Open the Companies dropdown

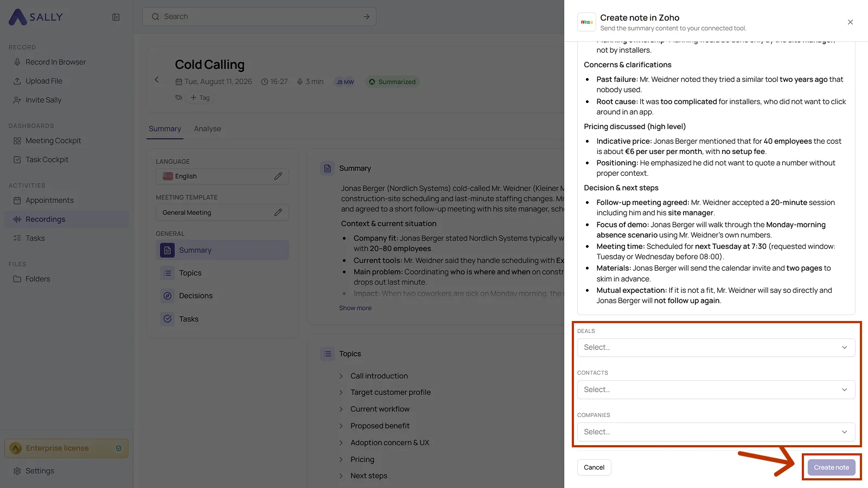(716, 432)
